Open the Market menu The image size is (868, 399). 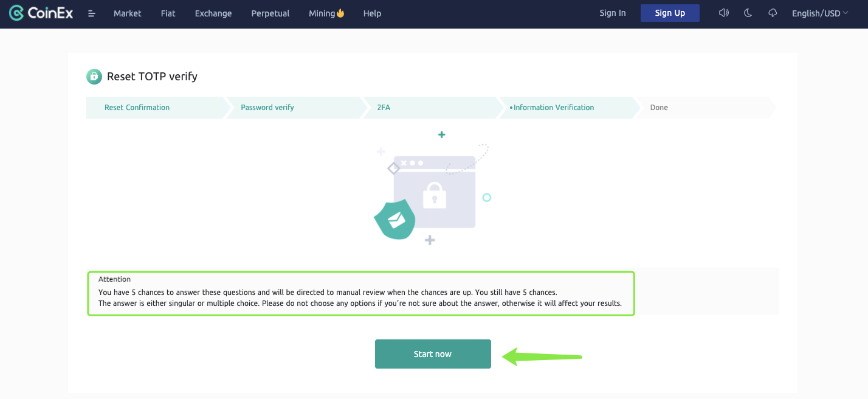(128, 13)
